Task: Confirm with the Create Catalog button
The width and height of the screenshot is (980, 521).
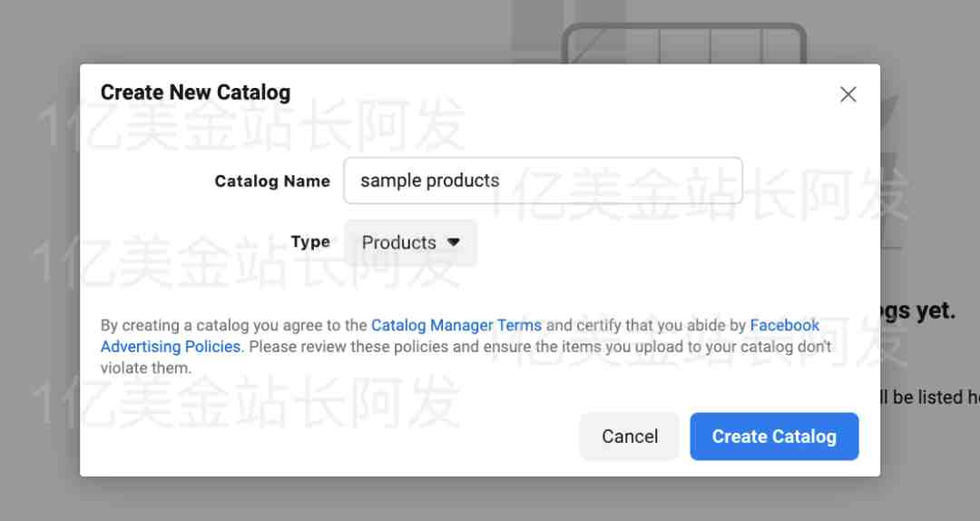Action: click(x=774, y=436)
